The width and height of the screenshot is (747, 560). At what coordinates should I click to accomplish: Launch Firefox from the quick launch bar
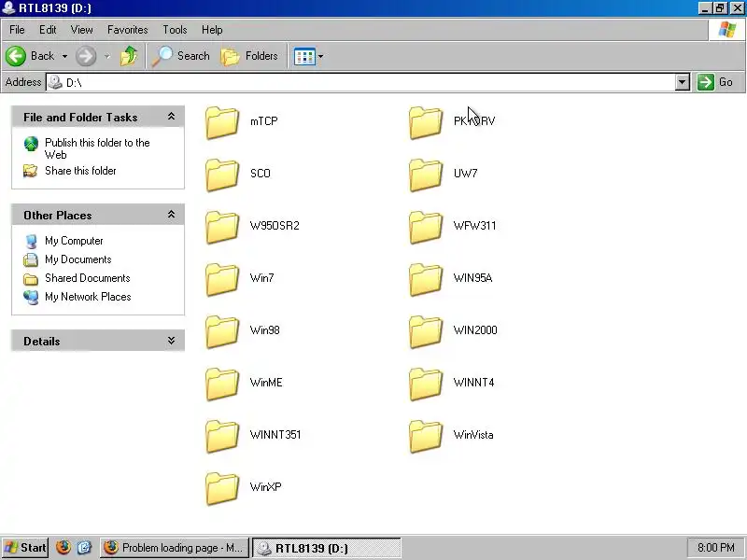click(x=63, y=548)
